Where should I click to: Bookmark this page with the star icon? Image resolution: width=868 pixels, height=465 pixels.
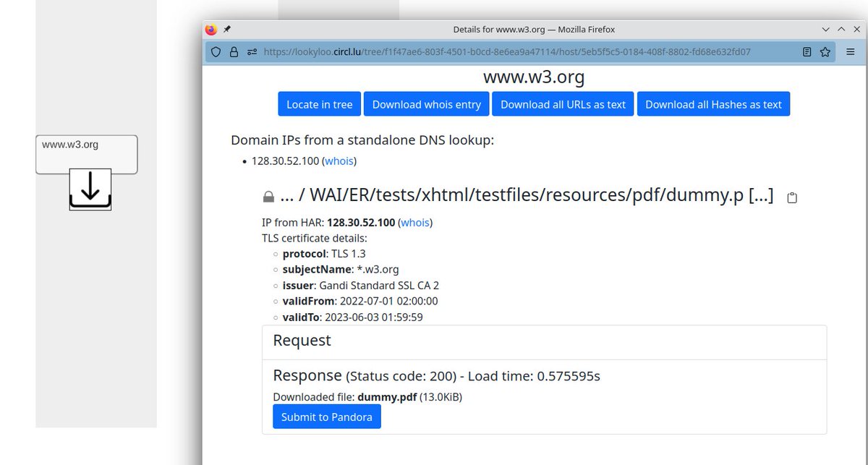pyautogui.click(x=825, y=52)
